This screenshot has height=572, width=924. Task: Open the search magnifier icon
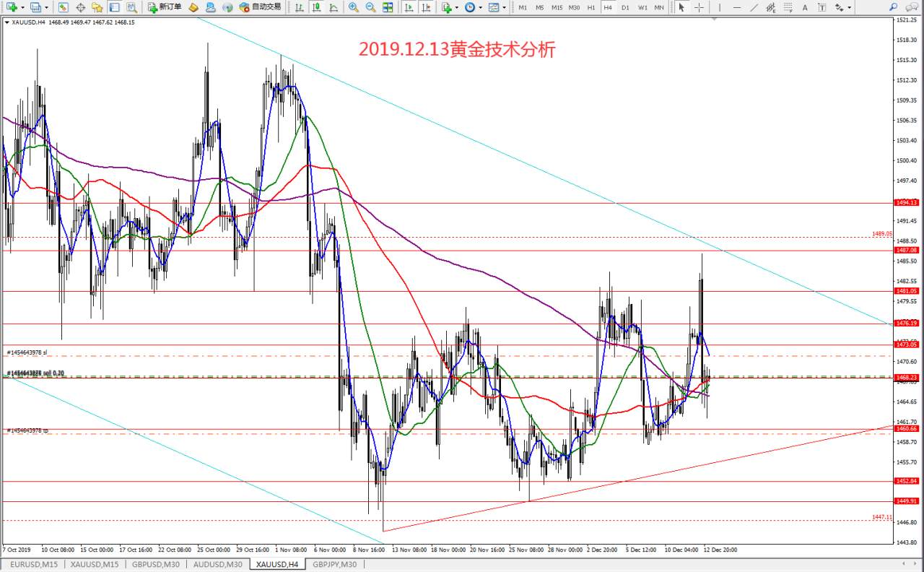click(x=893, y=7)
